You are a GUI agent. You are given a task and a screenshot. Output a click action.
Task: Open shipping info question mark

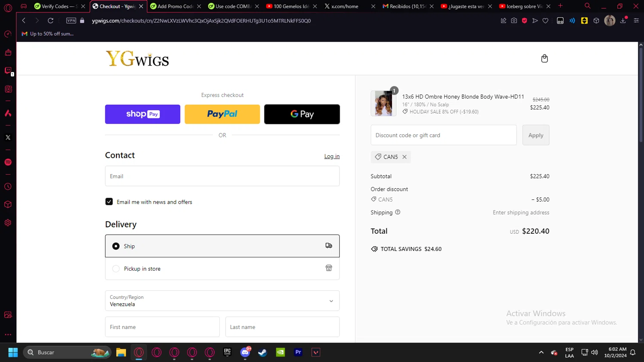point(398,212)
